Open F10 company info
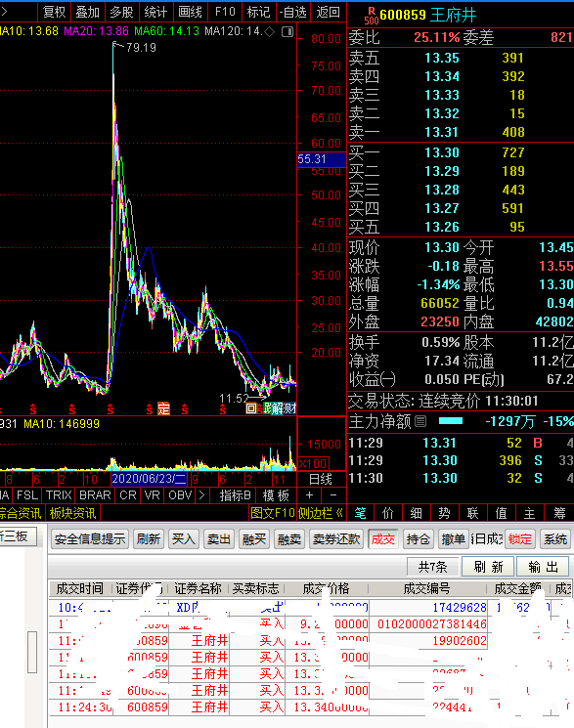The image size is (574, 728). [225, 12]
